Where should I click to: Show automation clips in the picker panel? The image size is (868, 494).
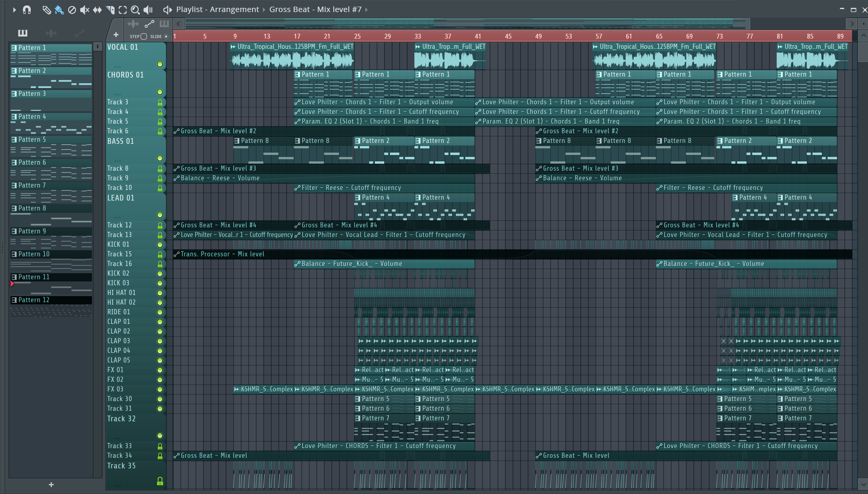click(x=80, y=33)
